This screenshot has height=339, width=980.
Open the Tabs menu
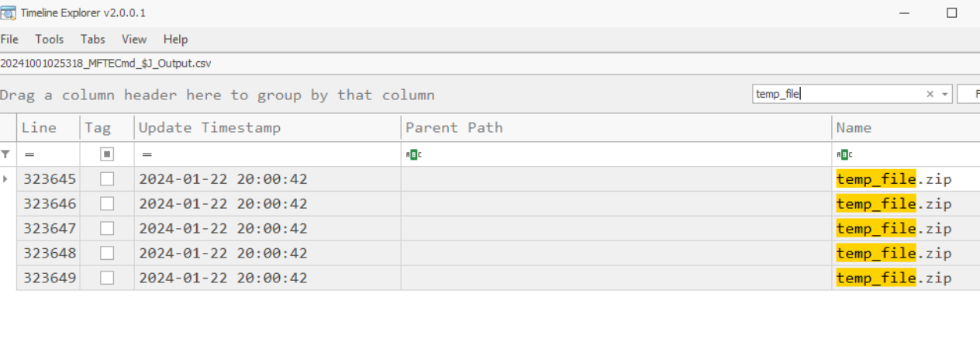tap(93, 39)
